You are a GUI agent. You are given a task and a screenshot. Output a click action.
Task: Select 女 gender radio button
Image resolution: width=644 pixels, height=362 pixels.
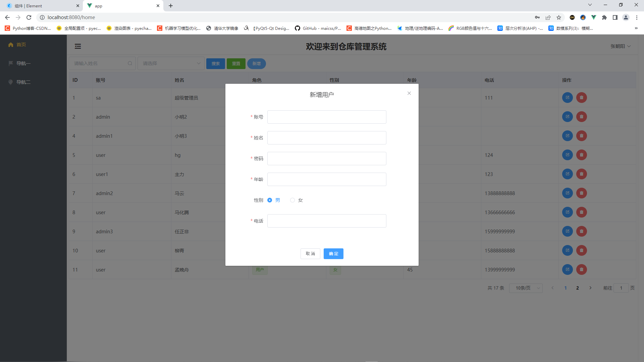tap(292, 200)
